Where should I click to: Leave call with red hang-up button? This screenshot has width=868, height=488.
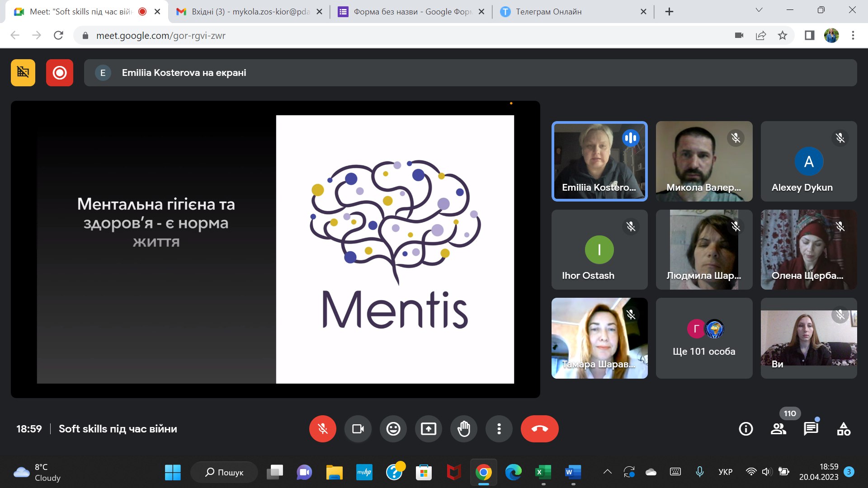point(539,428)
